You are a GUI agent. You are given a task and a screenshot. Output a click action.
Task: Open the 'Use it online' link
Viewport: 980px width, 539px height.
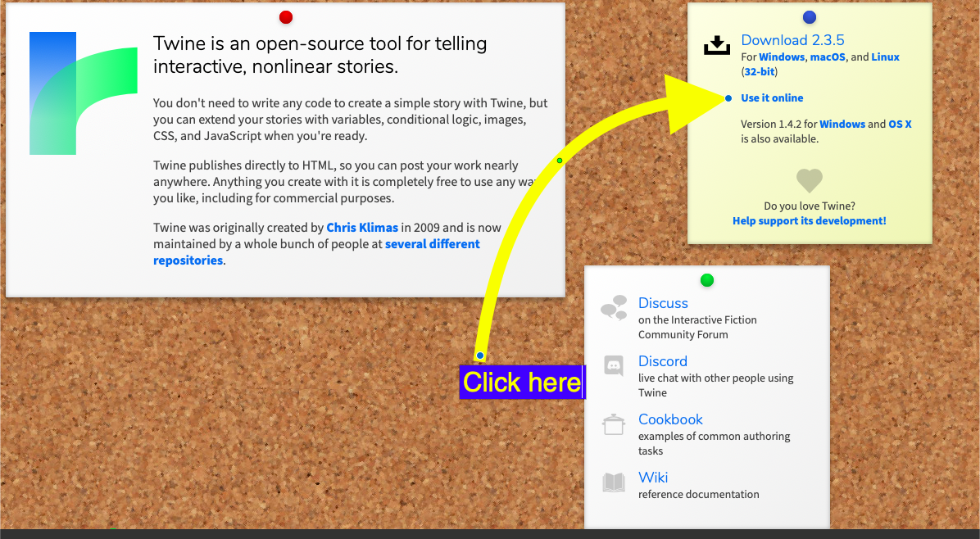772,98
